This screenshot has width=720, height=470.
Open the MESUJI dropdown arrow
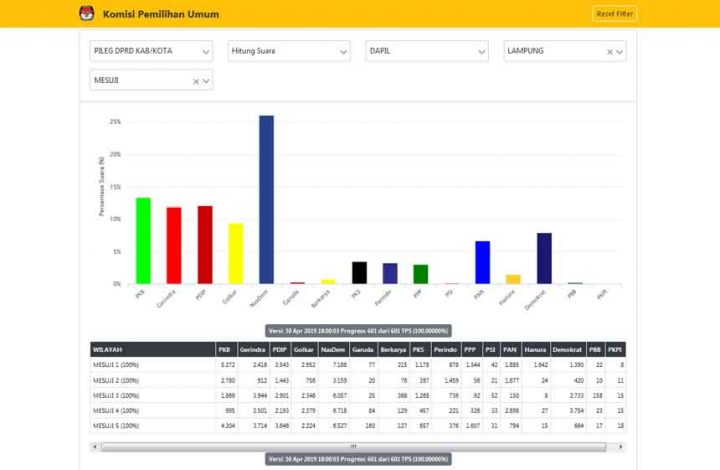point(206,82)
